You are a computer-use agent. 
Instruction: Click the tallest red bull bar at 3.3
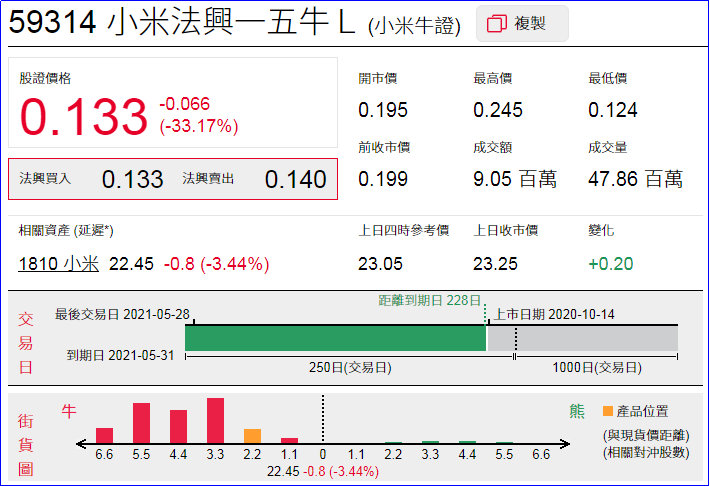(x=215, y=420)
